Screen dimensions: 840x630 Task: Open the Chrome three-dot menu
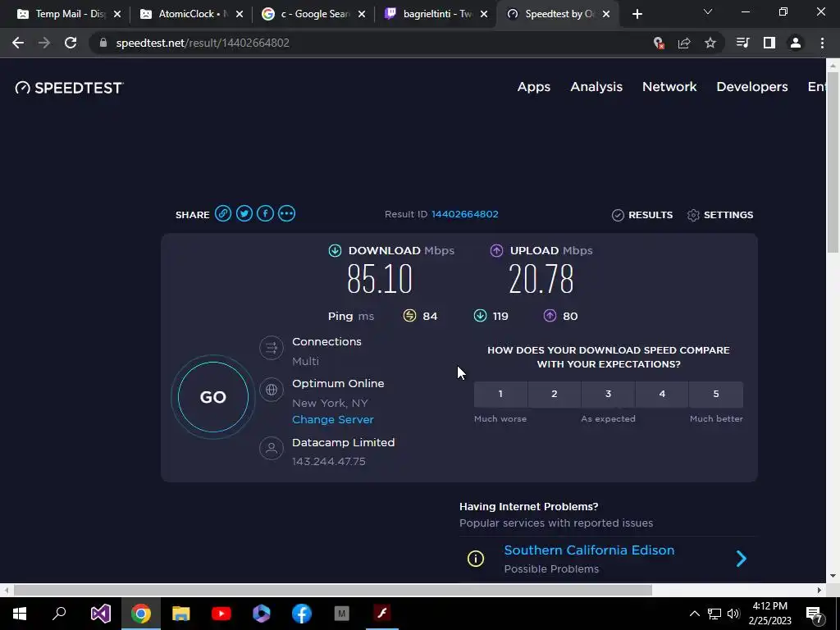pos(822,43)
